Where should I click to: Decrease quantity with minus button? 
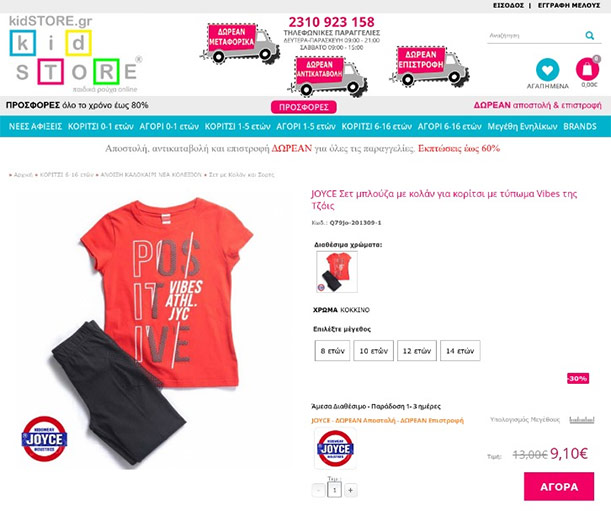click(x=319, y=490)
